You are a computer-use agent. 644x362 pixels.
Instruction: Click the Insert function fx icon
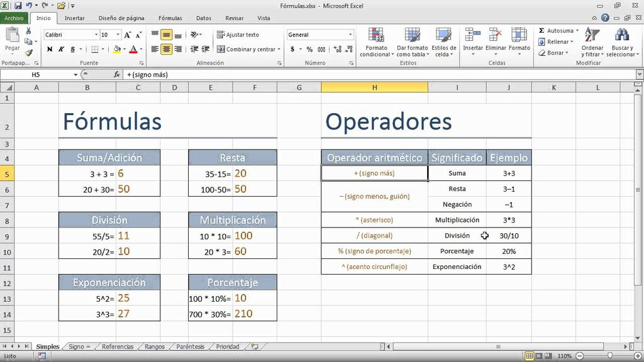pyautogui.click(x=116, y=74)
